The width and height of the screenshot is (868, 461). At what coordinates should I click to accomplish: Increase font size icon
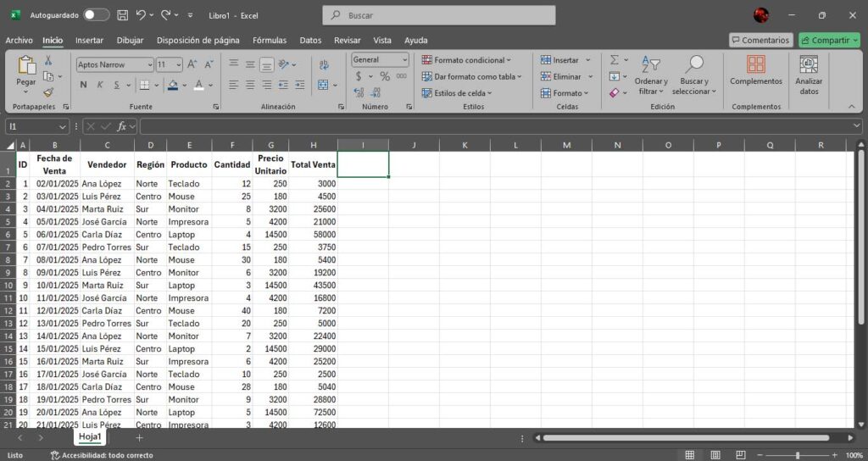[192, 64]
